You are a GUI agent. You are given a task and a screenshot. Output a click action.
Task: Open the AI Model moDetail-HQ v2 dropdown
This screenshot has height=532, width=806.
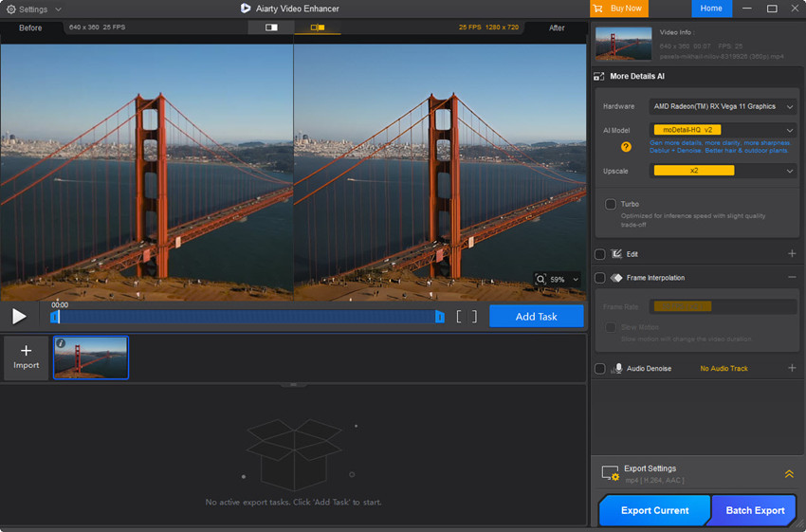coord(723,130)
